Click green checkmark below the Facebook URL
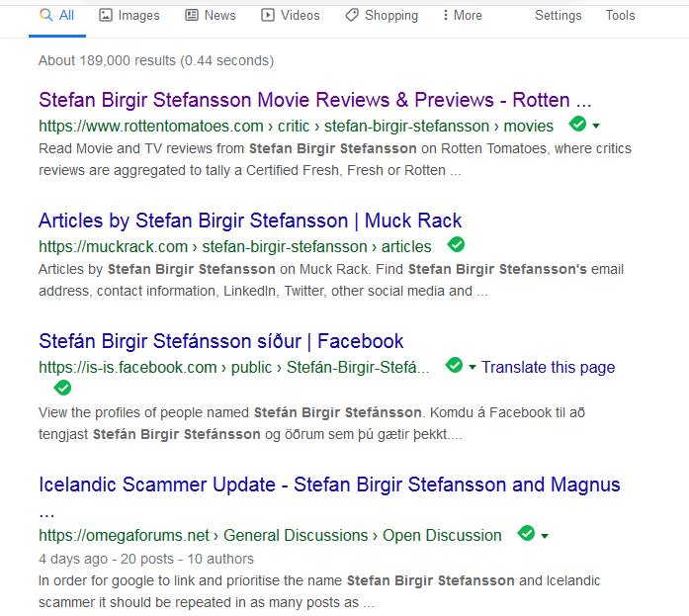The width and height of the screenshot is (689, 616). click(x=62, y=388)
